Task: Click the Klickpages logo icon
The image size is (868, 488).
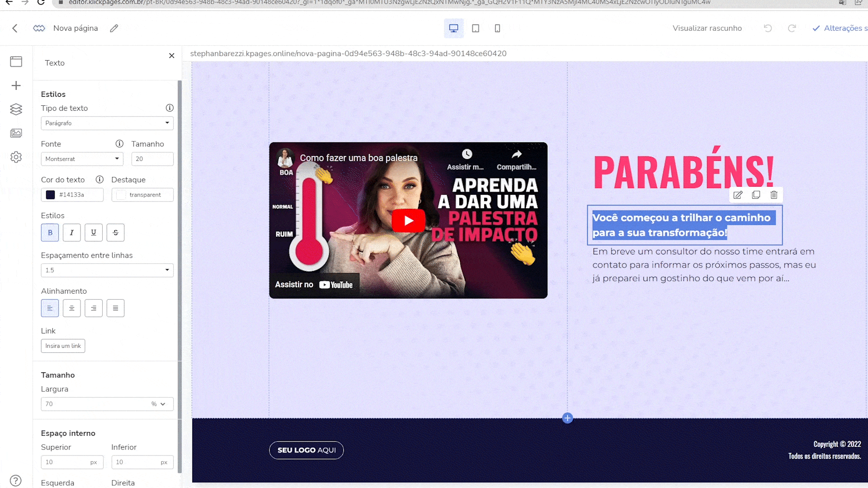Action: [x=39, y=28]
